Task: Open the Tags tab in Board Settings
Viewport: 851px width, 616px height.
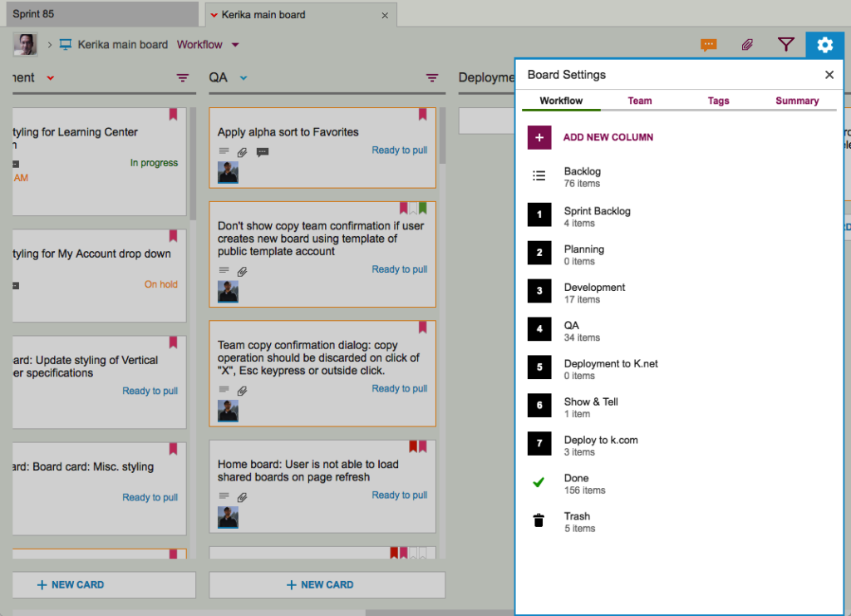Action: pos(718,101)
